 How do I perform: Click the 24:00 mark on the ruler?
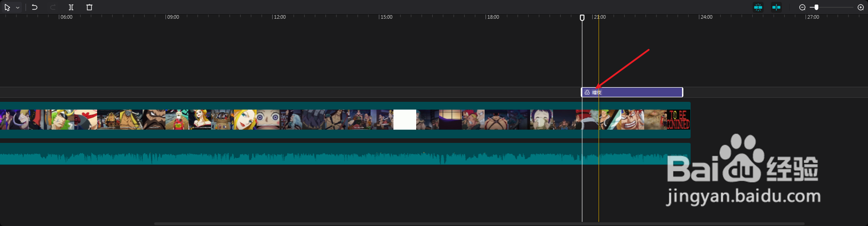(x=707, y=17)
